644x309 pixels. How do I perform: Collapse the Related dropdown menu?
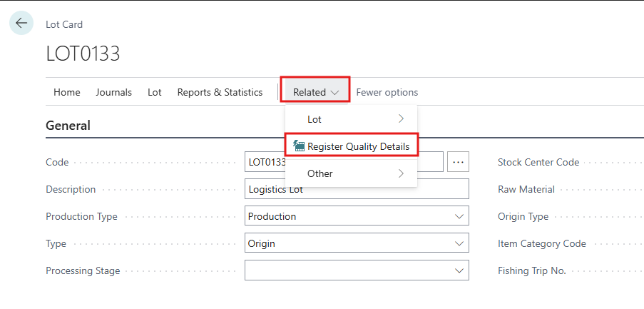pos(315,93)
